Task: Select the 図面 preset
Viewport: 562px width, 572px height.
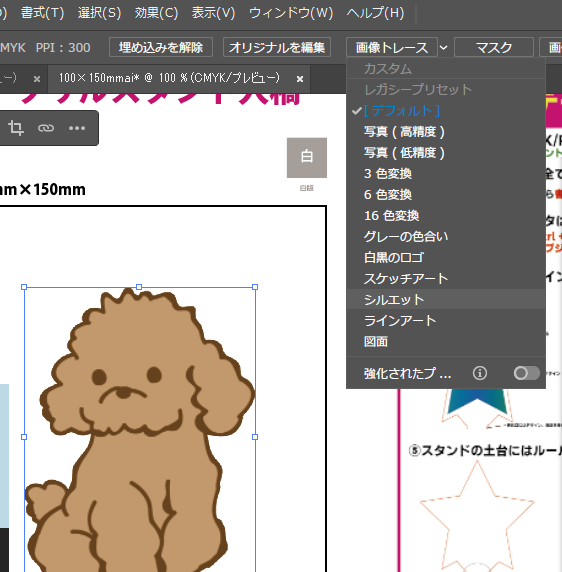Action: (x=446, y=342)
